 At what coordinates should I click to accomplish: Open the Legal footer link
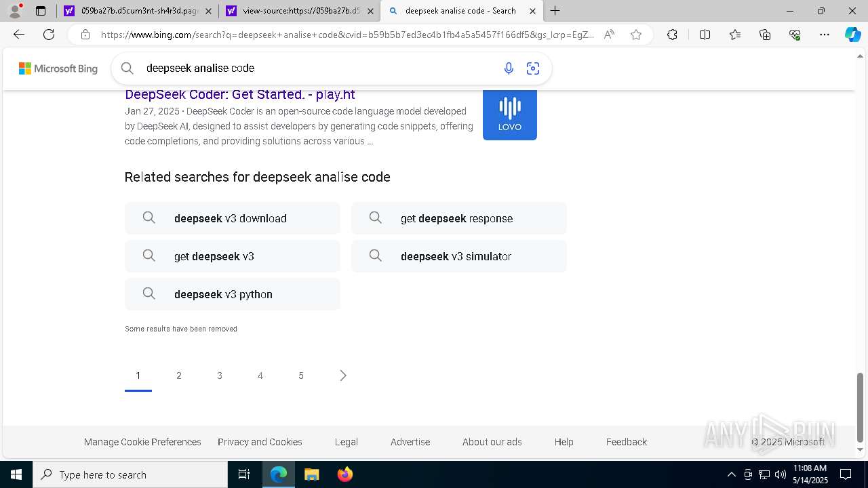point(347,442)
